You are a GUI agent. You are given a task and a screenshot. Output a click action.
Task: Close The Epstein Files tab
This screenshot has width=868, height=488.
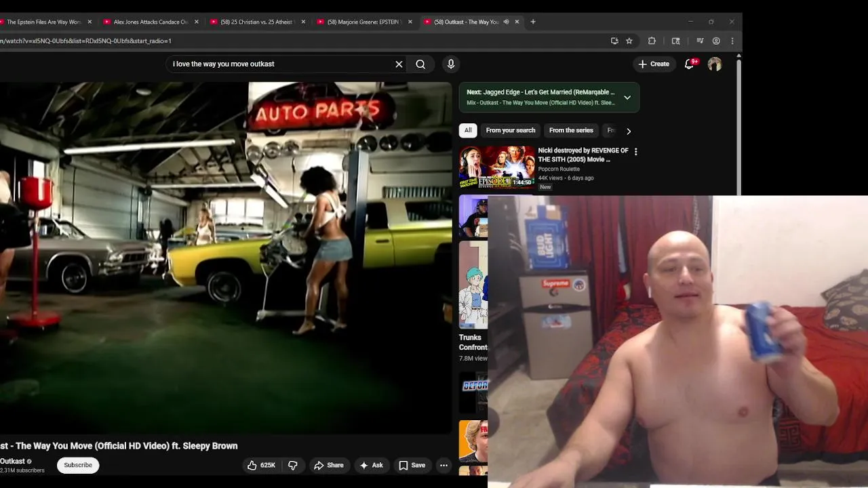click(x=90, y=22)
